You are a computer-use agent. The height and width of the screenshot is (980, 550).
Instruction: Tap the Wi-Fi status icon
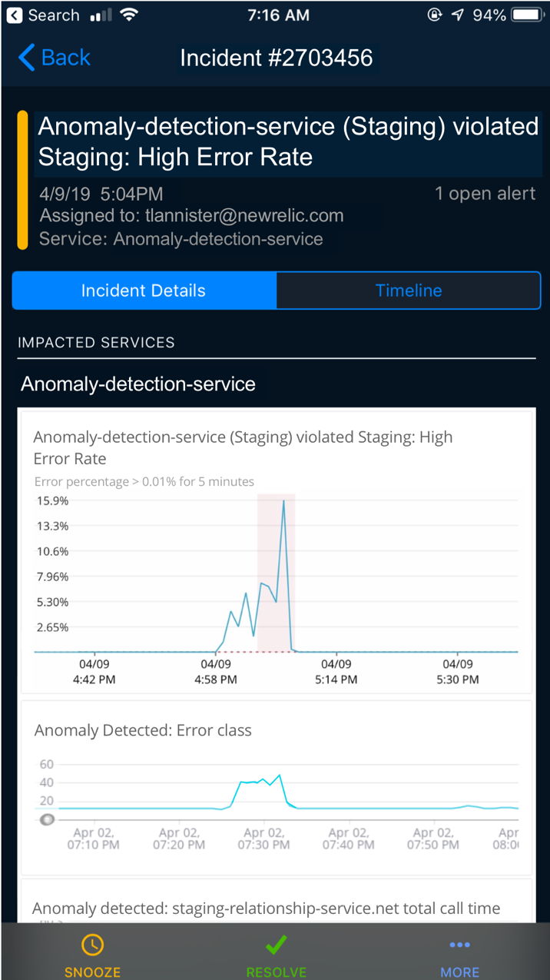[129, 15]
